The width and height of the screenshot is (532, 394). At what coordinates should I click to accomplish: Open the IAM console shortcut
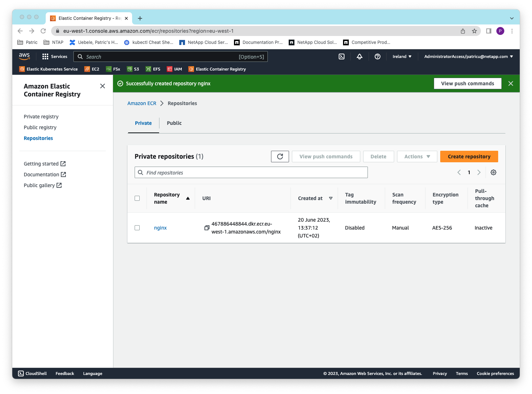pos(174,69)
